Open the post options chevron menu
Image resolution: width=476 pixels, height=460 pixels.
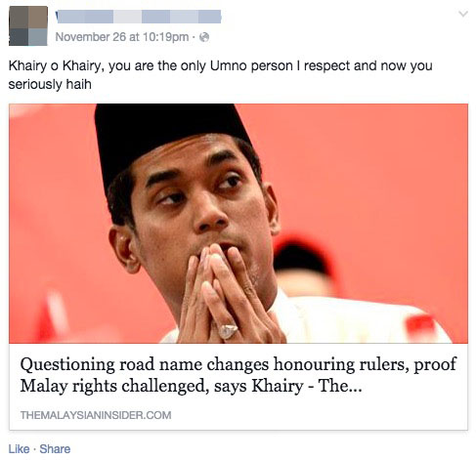tap(462, 14)
